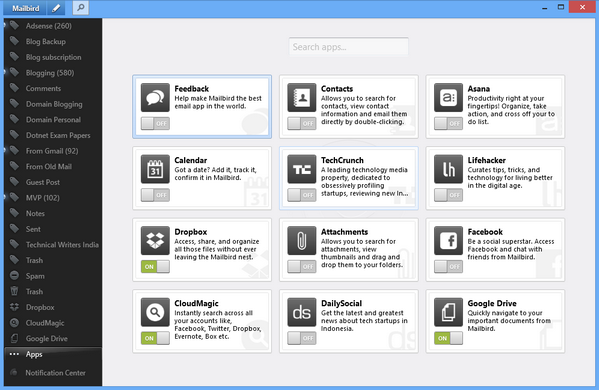Click the tag icon beside Notes
Viewport: 599px width, 390px height.
click(14, 213)
